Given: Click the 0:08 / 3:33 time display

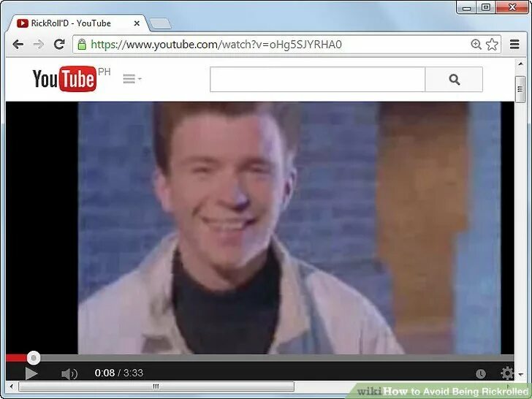Looking at the screenshot, I should [118, 373].
